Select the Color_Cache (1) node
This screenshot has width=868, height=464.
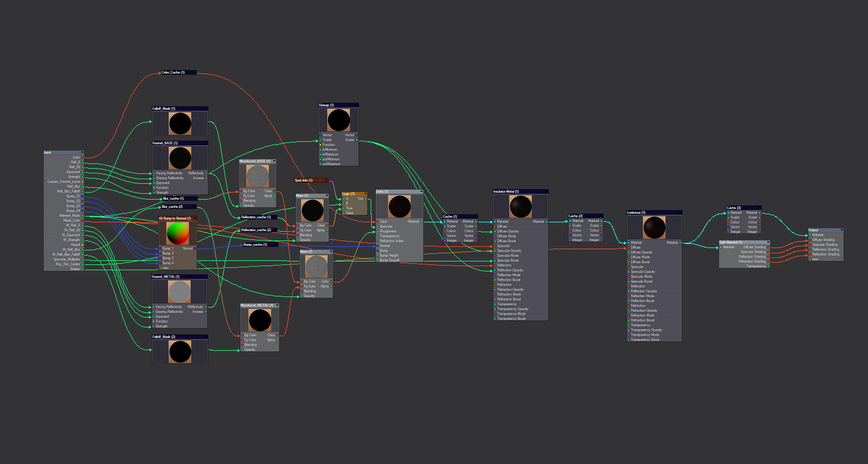[177, 72]
